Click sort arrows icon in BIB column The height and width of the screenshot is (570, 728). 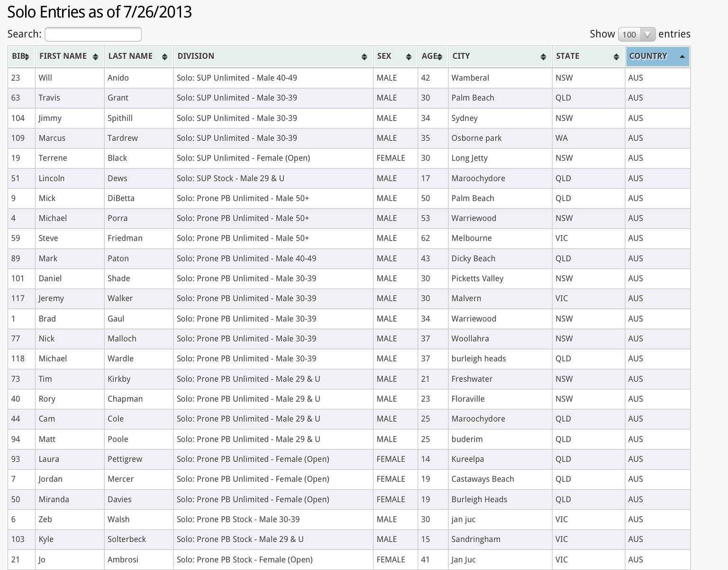27,57
